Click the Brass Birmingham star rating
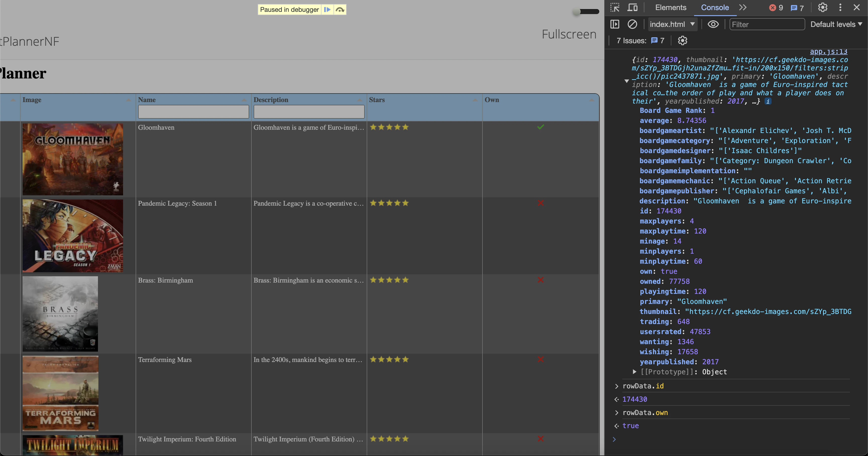This screenshot has width=868, height=456. click(389, 280)
